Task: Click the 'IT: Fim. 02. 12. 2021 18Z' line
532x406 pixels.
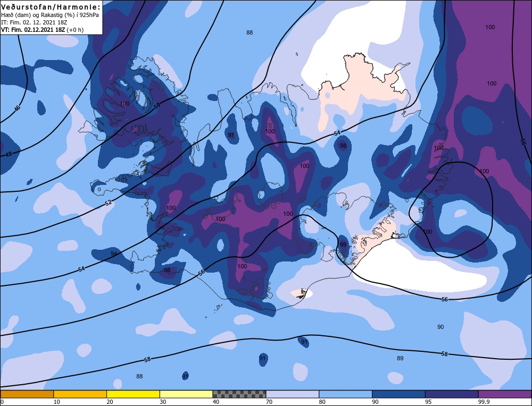Action: (x=34, y=22)
